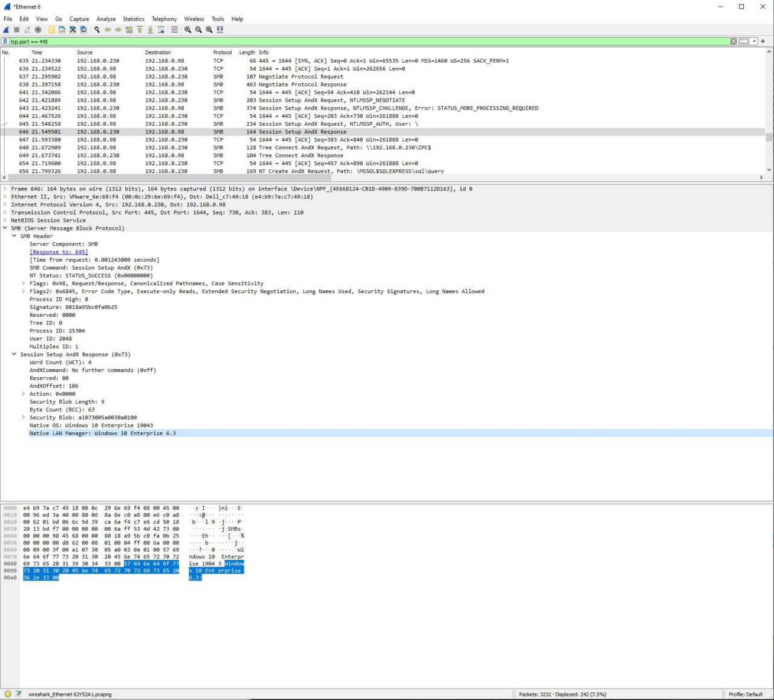
Task: Click in the tcp.port == 445 filter field
Action: coord(369,42)
